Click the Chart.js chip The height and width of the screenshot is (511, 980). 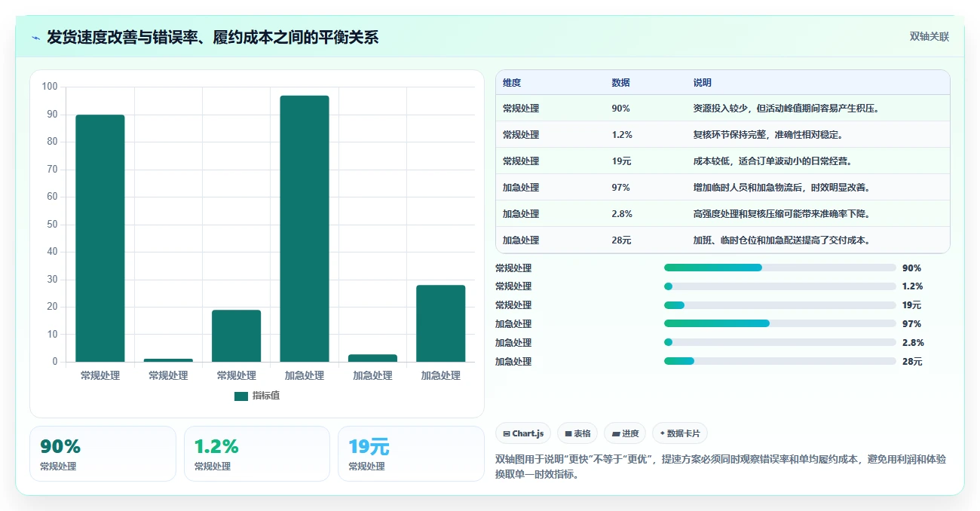coord(523,433)
